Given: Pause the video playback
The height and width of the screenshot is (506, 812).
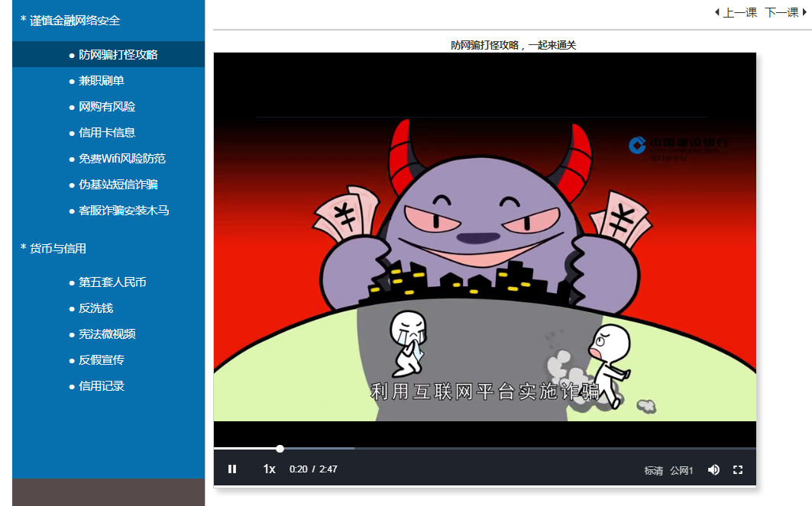Looking at the screenshot, I should [x=232, y=469].
